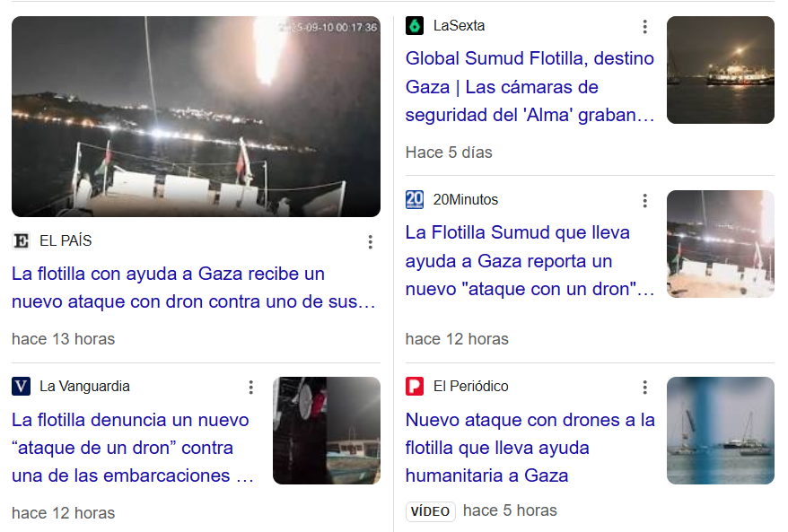Click the 20Minutos article thumbnail image
Screen dimensions: 788x532
click(721, 244)
